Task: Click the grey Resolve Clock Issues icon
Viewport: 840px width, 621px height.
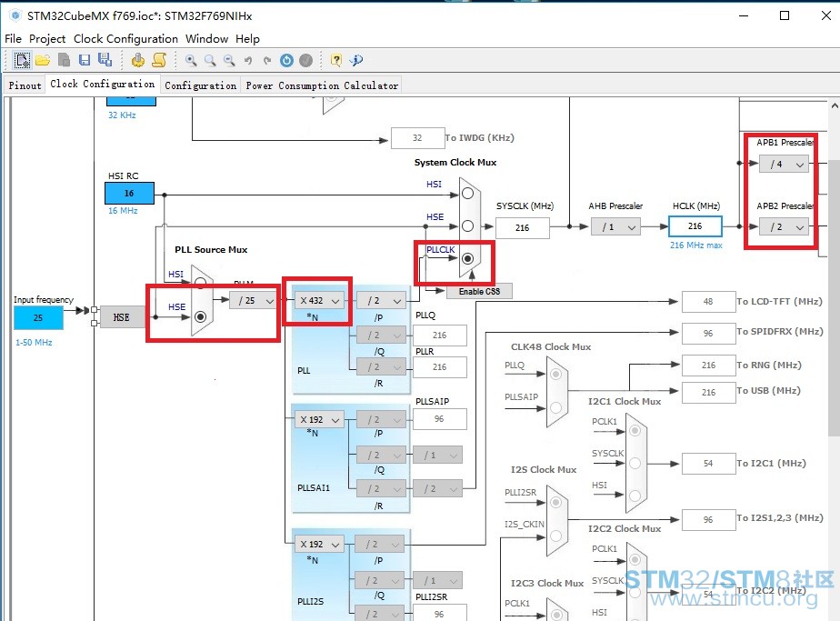Action: pos(305,61)
